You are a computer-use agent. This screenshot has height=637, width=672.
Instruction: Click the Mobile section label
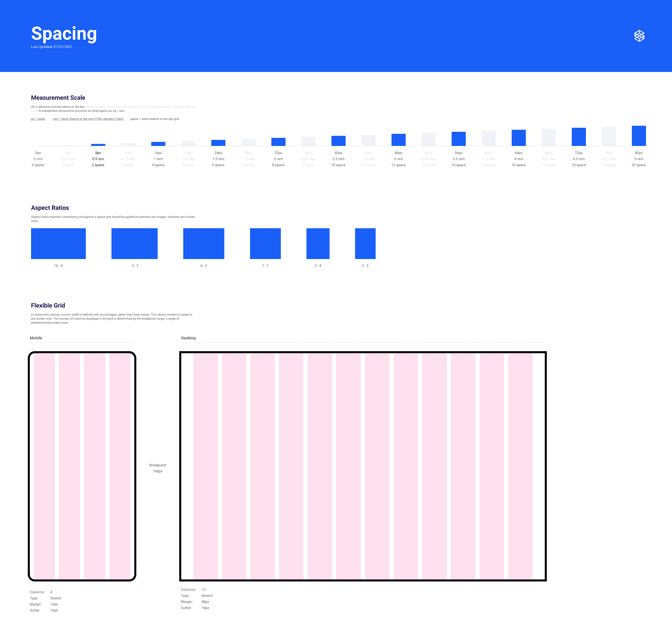[x=36, y=338]
